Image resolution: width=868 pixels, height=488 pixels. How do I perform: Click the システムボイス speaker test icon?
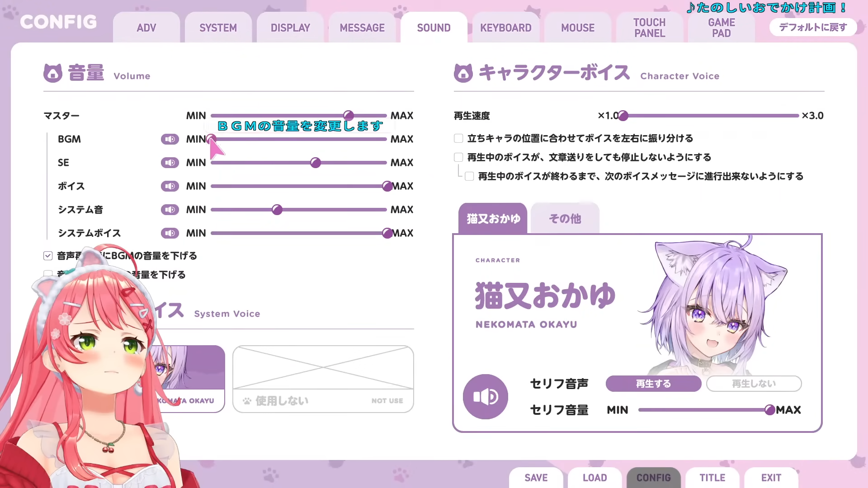(170, 233)
